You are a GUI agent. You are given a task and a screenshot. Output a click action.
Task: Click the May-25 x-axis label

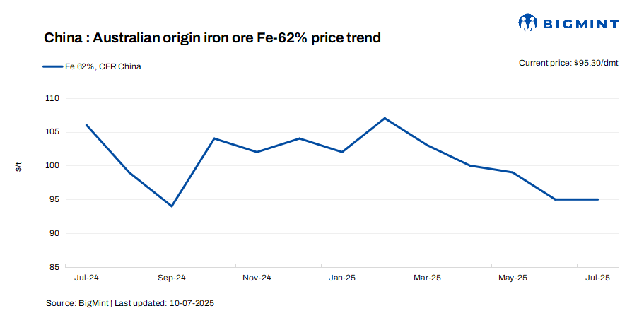[x=513, y=278]
